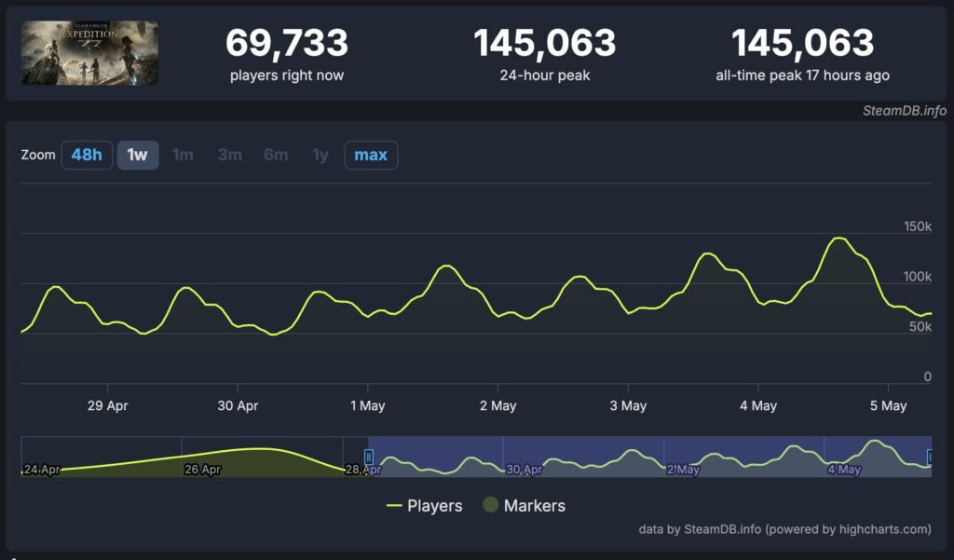Select the 48h zoom range

(87, 155)
